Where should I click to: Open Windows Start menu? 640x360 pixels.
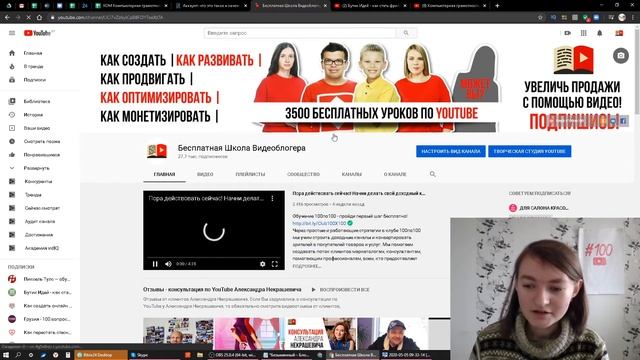pyautogui.click(x=6, y=355)
